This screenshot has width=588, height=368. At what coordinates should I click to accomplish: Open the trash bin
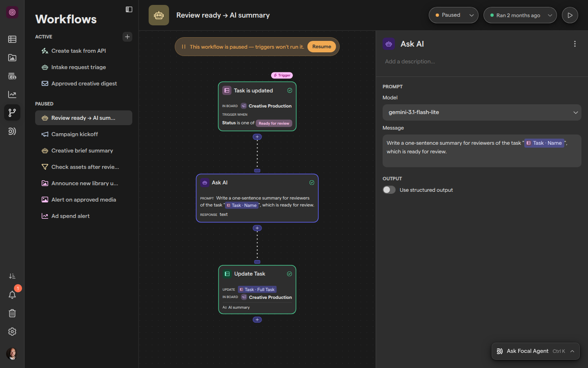coord(12,313)
